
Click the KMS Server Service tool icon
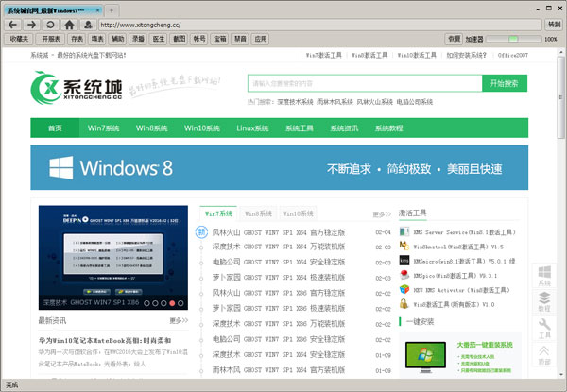(x=404, y=231)
